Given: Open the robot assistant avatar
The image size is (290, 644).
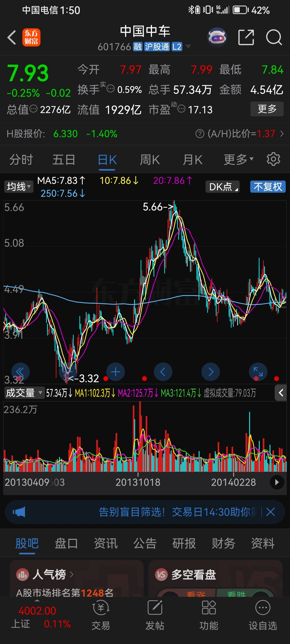Looking at the screenshot, I should click(217, 37).
